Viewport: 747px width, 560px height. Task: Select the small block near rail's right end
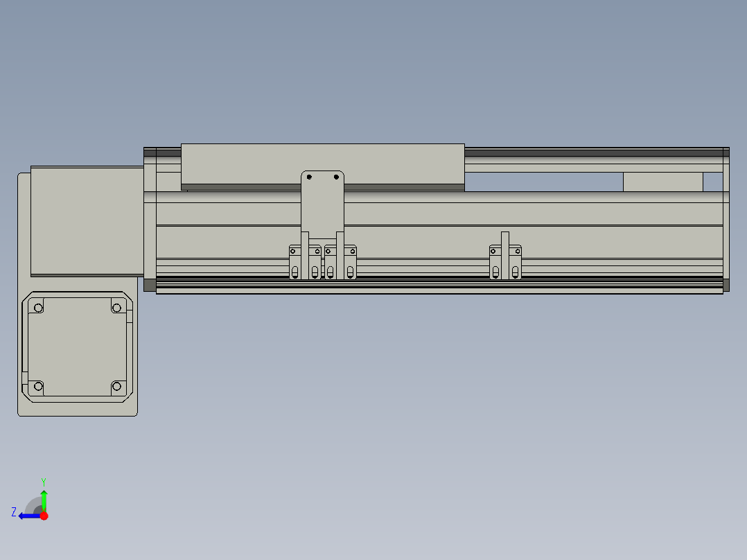point(662,182)
